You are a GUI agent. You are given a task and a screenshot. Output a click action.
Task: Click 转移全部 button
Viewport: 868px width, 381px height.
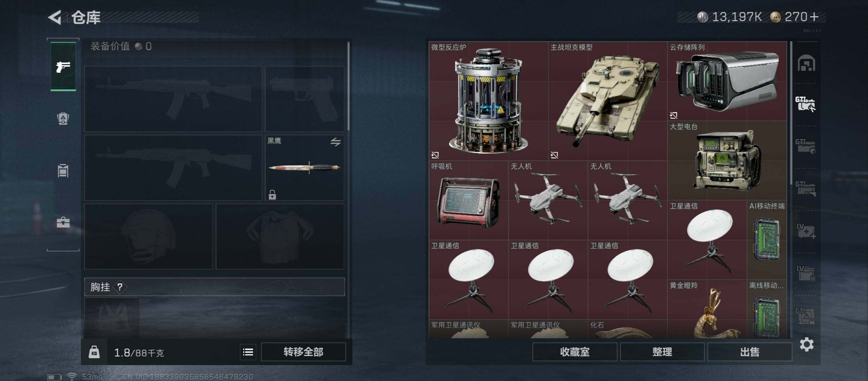point(303,352)
